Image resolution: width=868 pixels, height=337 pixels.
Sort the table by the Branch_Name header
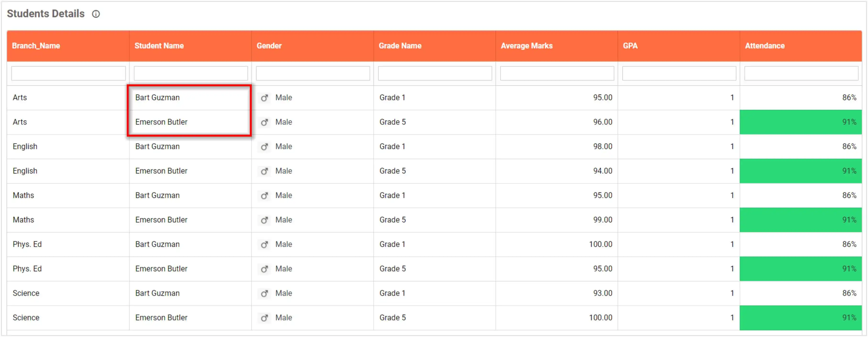tap(36, 45)
